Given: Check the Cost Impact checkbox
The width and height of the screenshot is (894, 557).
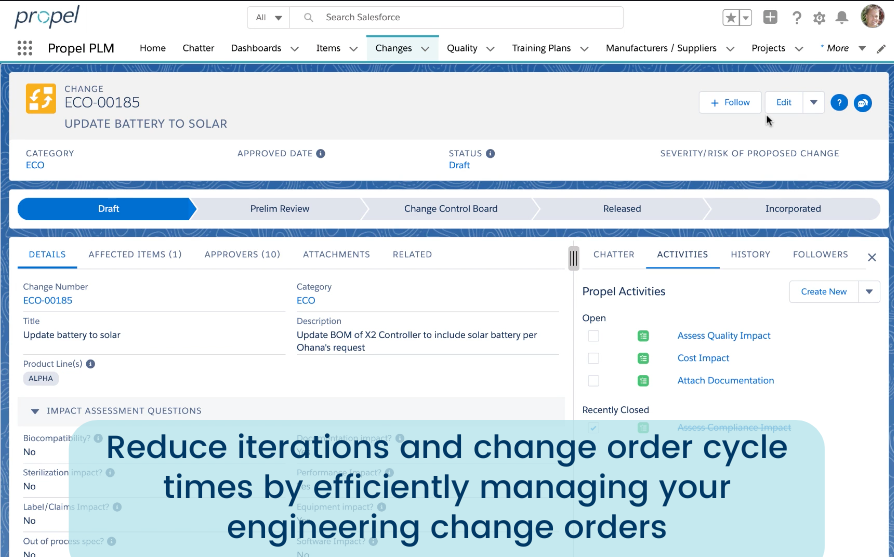Looking at the screenshot, I should point(594,358).
